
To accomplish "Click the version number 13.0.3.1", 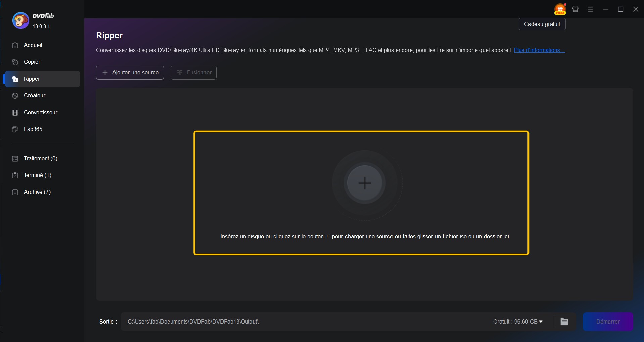I will pyautogui.click(x=41, y=26).
